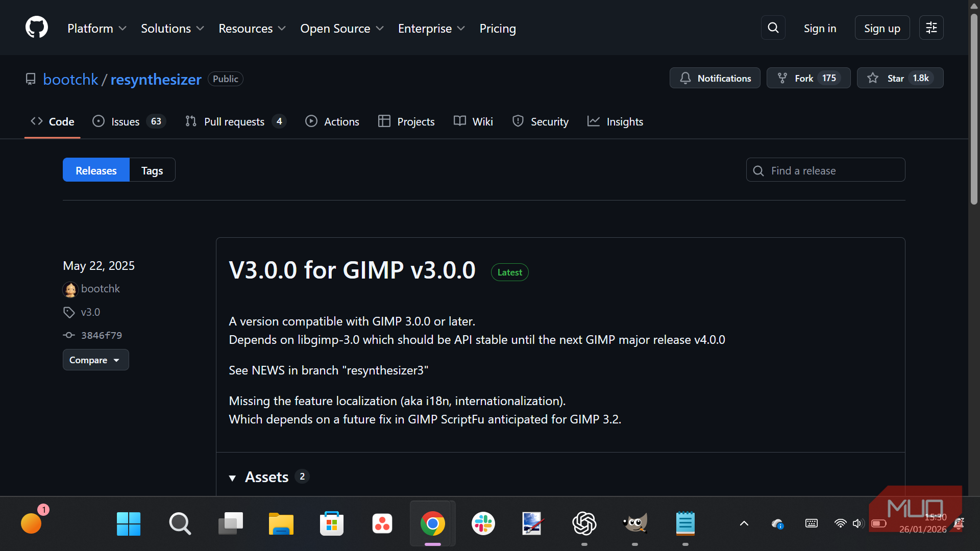This screenshot has height=551, width=980.
Task: Open the Insights tab
Action: tap(615, 121)
